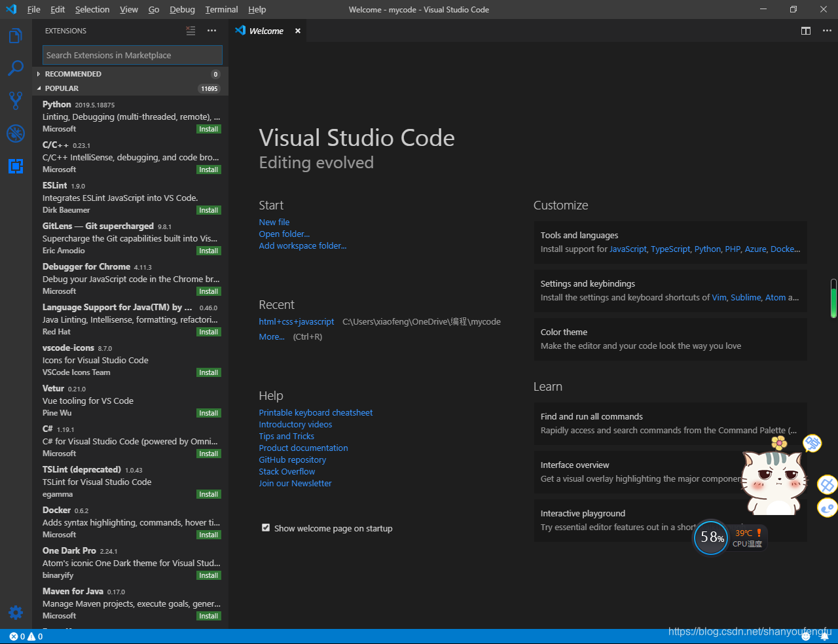
Task: Open recent html+css+javascript folder
Action: (x=296, y=321)
